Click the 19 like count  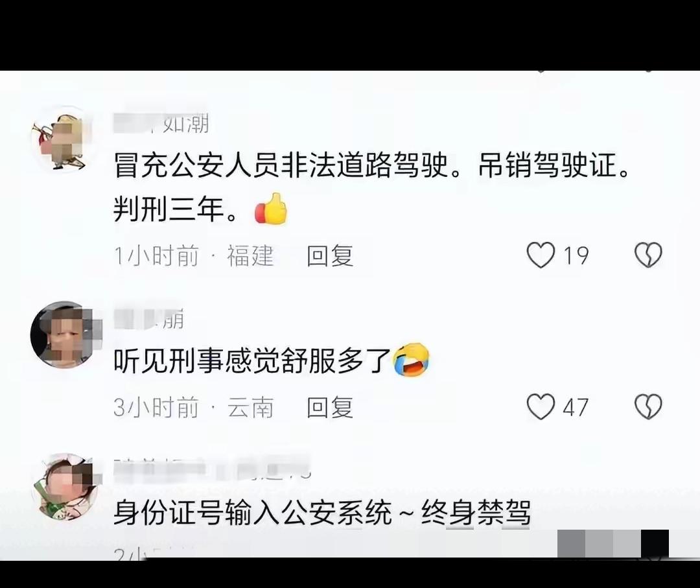[x=576, y=256]
